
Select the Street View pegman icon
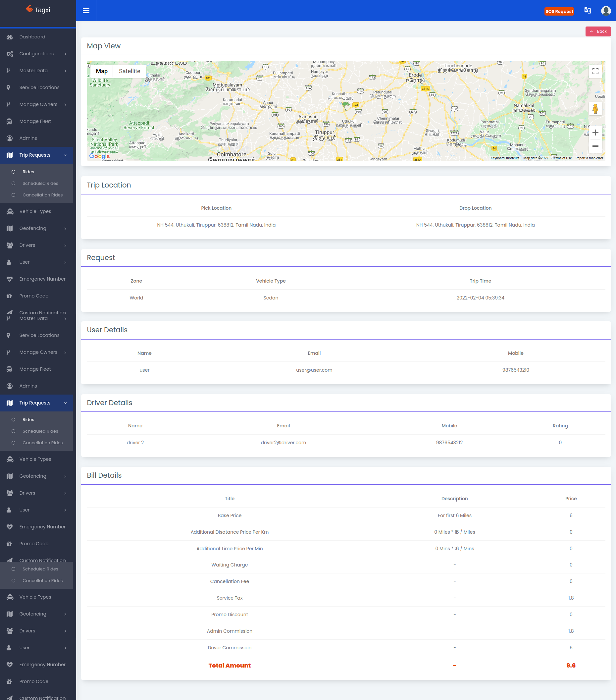(595, 109)
